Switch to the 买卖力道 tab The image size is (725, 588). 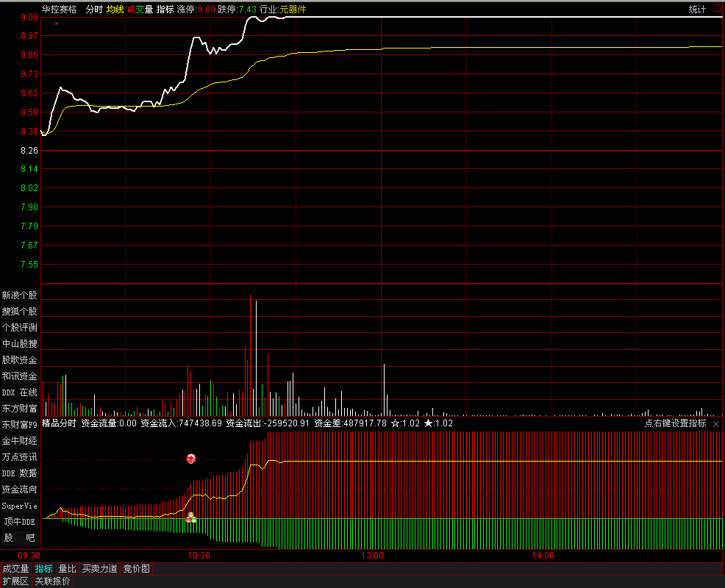coord(99,569)
